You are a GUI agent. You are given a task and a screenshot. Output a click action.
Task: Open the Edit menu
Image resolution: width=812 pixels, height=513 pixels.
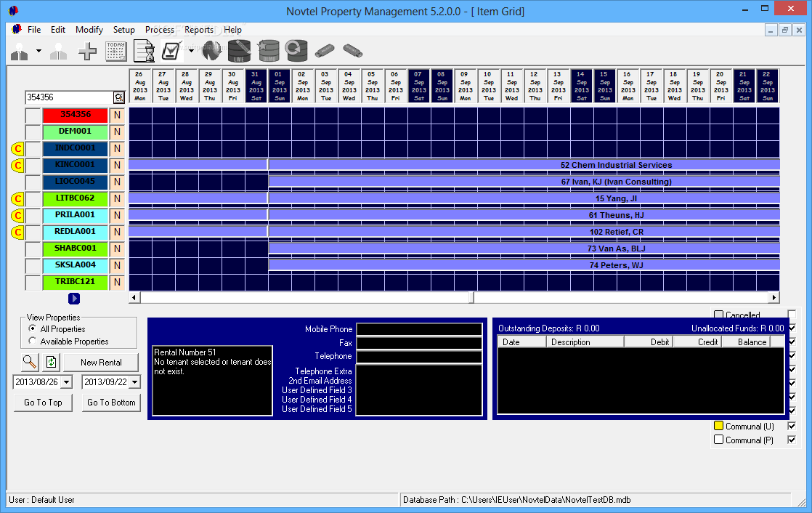tap(58, 30)
